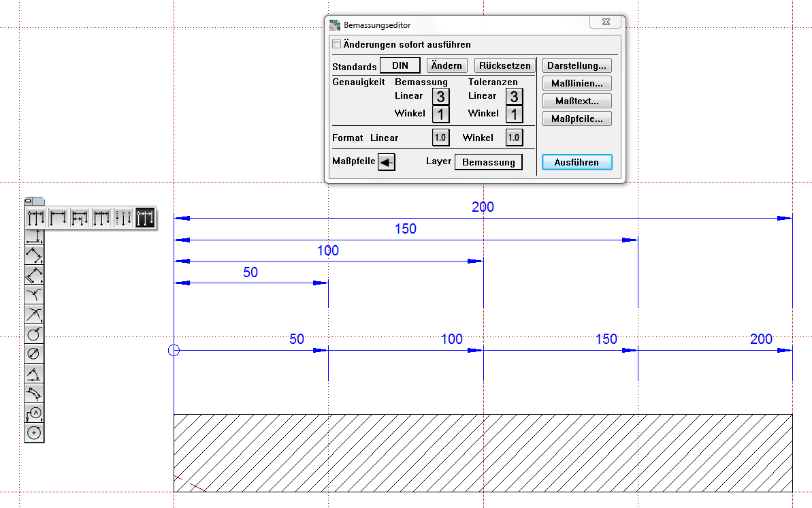Change Bemassung Linear precision value 3
This screenshot has width=812, height=508.
441,96
